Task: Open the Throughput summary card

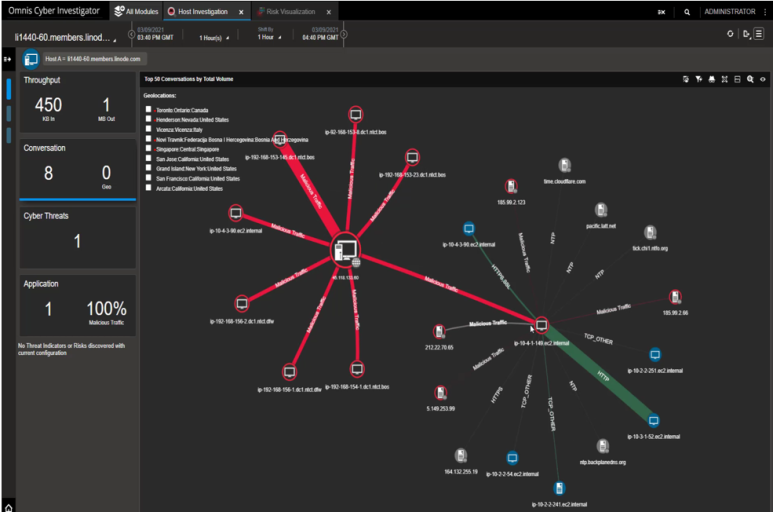Action: pos(77,102)
